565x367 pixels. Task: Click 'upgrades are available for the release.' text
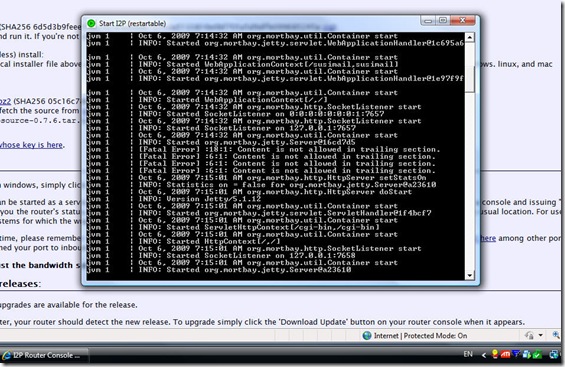pyautogui.click(x=68, y=305)
